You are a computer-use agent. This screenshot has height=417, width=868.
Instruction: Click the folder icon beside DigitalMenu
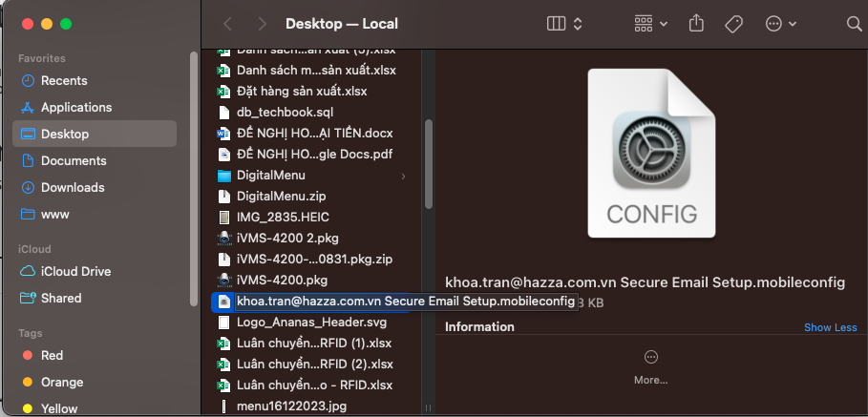(x=223, y=176)
